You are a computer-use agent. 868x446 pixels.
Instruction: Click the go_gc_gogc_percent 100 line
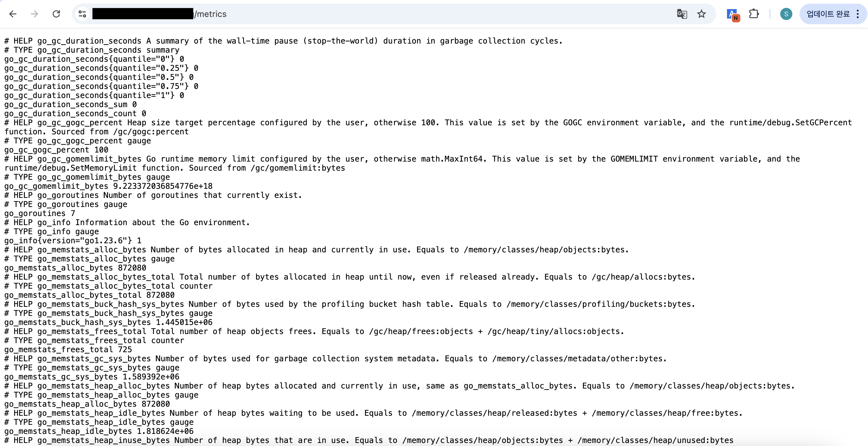(56, 150)
